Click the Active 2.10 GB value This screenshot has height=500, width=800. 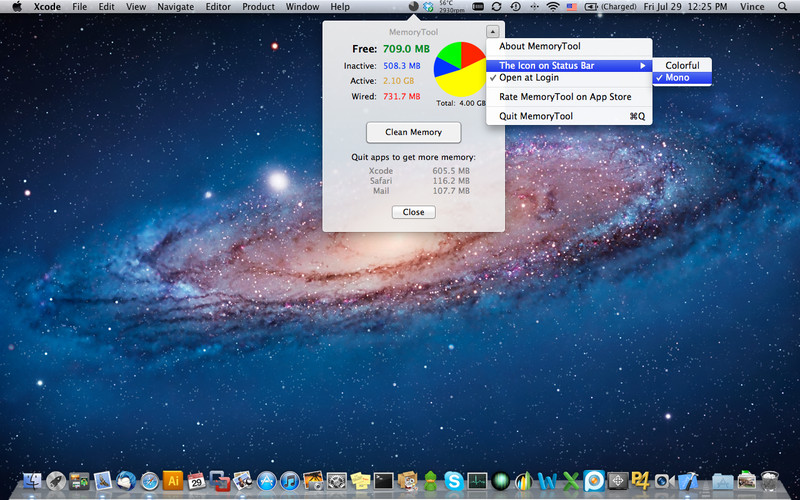(x=398, y=81)
